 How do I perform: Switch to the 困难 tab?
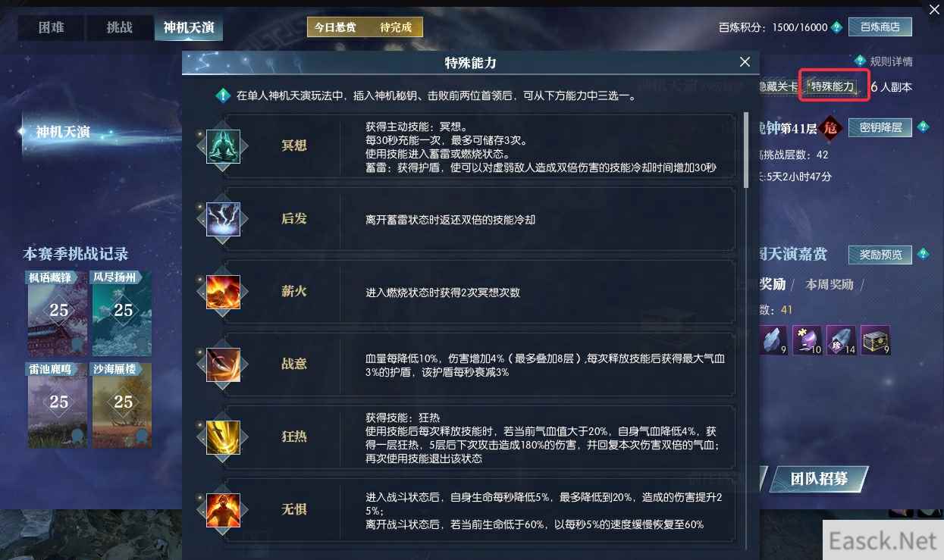pyautogui.click(x=52, y=28)
